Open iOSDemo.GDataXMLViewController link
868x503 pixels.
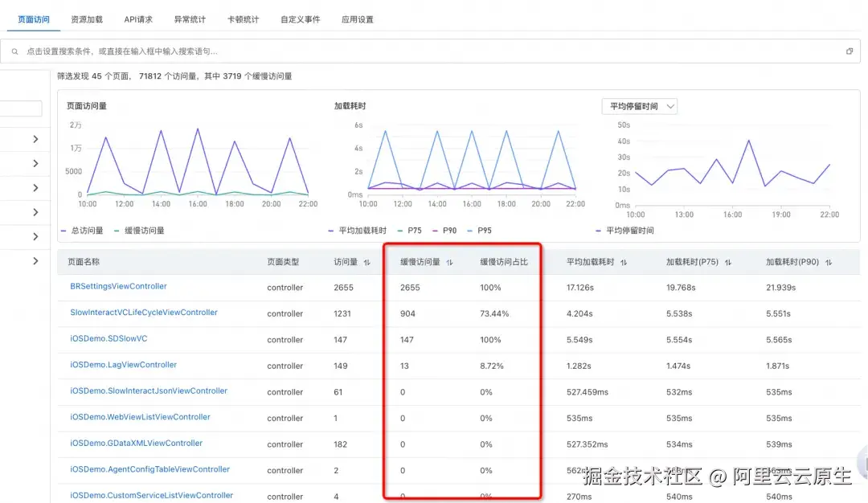136,443
